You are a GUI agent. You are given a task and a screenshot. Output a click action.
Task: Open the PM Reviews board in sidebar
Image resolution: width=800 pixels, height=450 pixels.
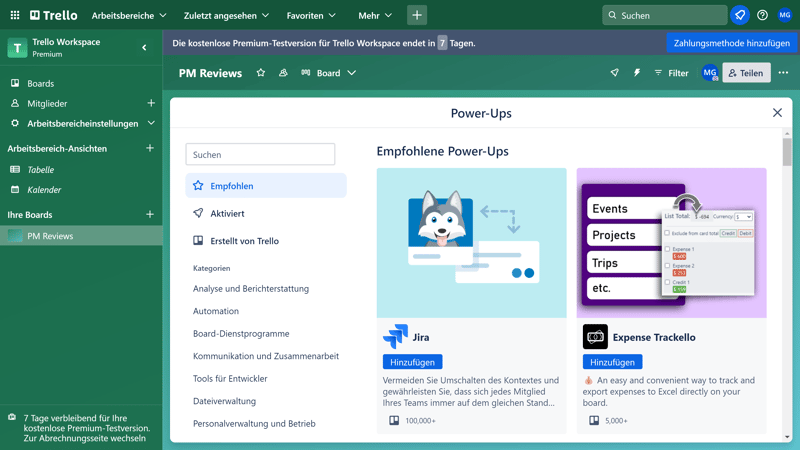[x=81, y=236]
